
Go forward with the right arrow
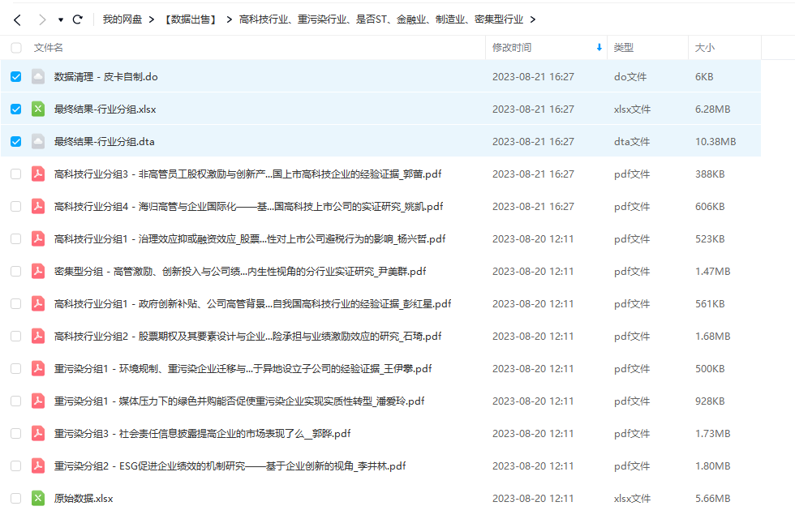(x=42, y=19)
